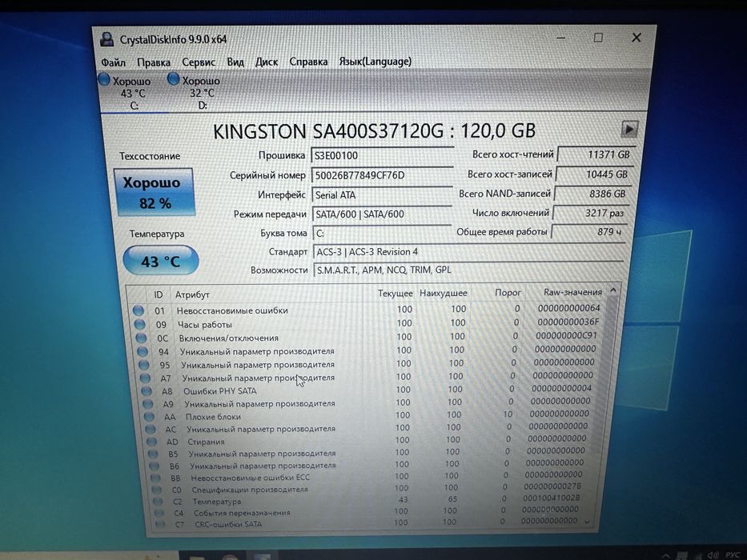Click status dot of row 95

(144, 365)
